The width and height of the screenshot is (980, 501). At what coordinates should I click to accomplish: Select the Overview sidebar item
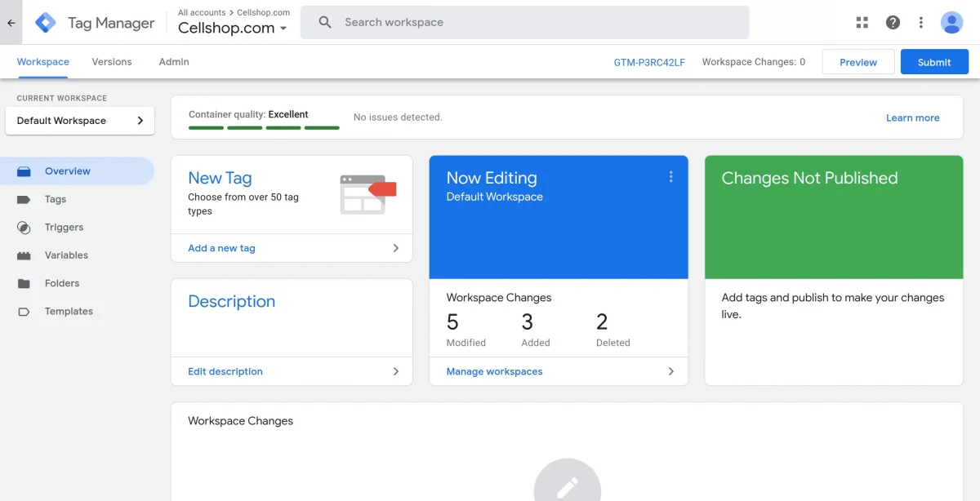pyautogui.click(x=68, y=171)
